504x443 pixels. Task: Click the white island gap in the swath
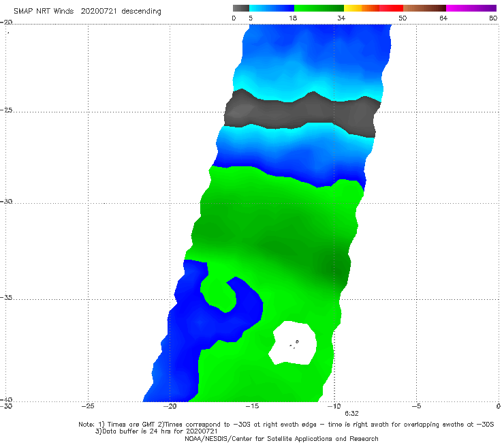(x=293, y=343)
